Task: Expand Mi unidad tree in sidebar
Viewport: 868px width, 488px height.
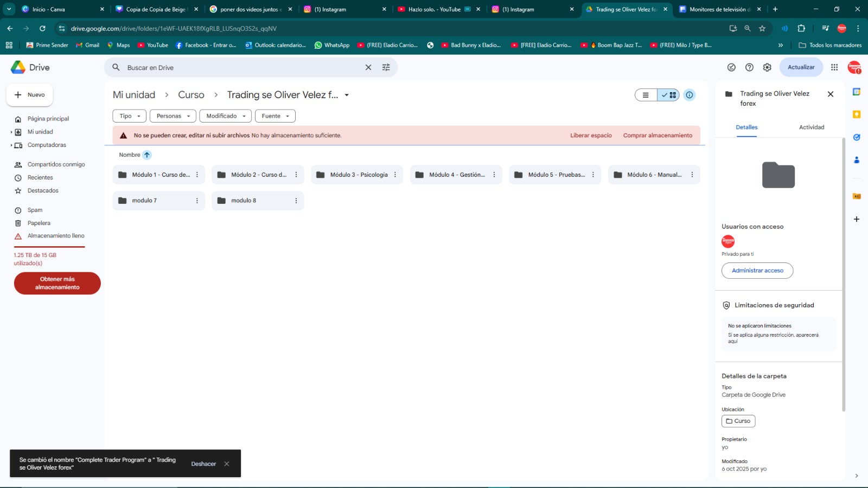Action: point(11,132)
